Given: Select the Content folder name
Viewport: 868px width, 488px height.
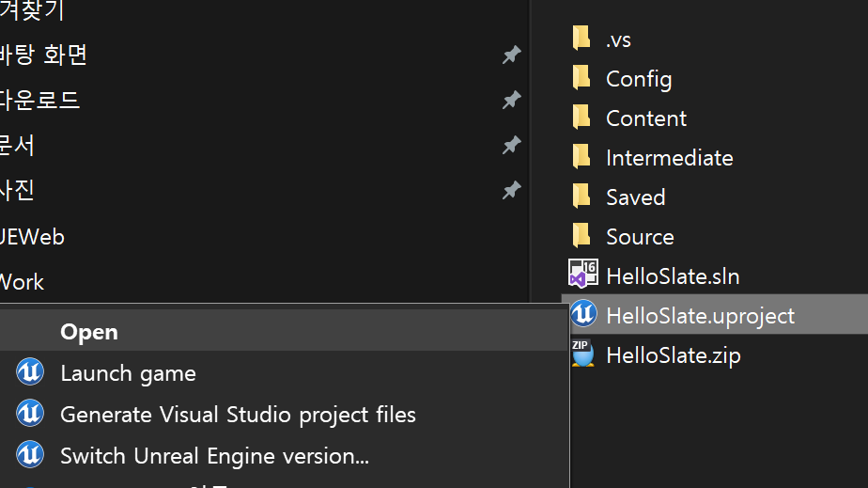Looking at the screenshot, I should pyautogui.click(x=646, y=118).
